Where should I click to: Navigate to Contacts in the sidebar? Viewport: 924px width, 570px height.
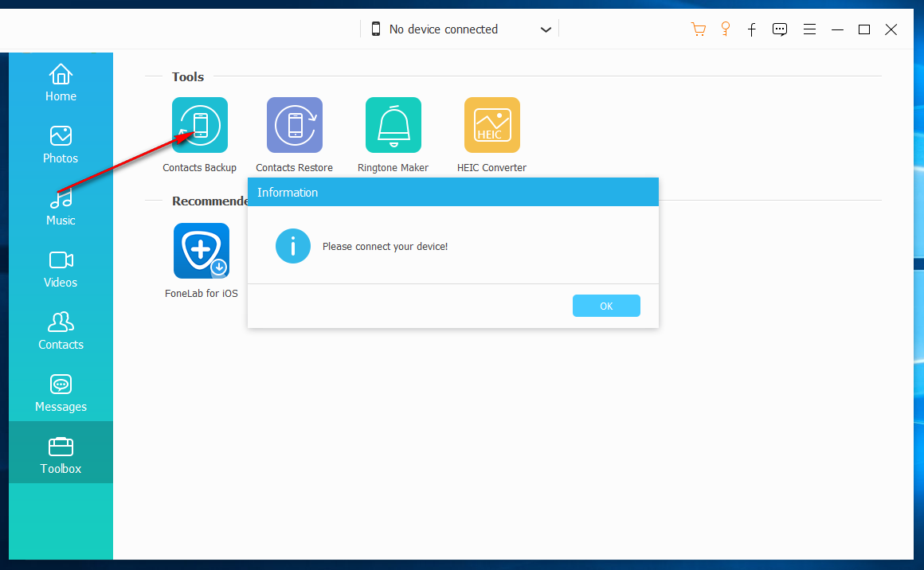[61, 332]
